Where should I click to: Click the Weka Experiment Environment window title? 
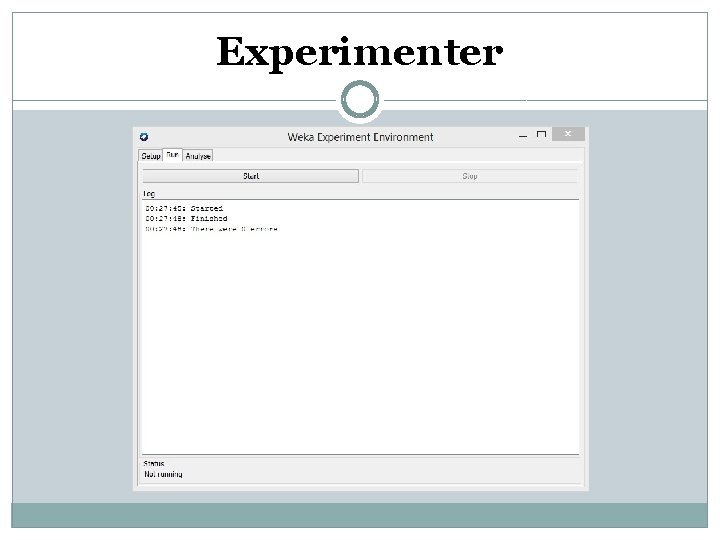(360, 137)
